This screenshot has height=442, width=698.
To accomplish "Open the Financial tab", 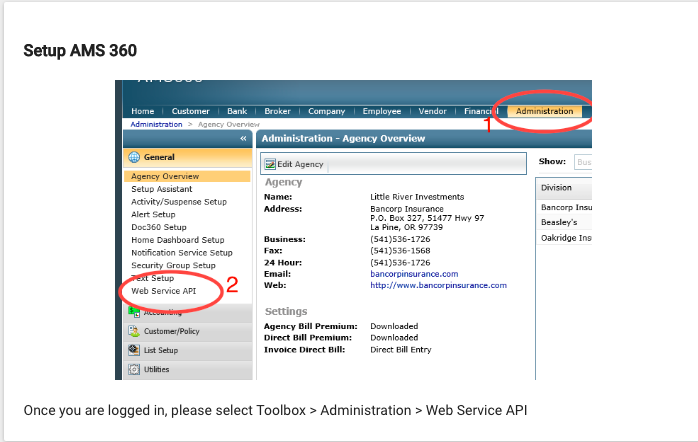I will click(x=481, y=111).
